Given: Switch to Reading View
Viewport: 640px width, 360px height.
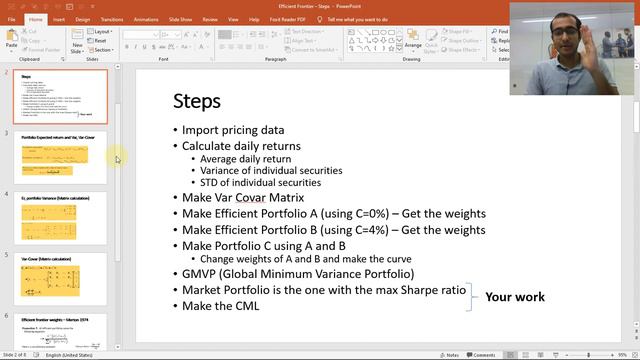Looking at the screenshot, I should tap(540, 355).
